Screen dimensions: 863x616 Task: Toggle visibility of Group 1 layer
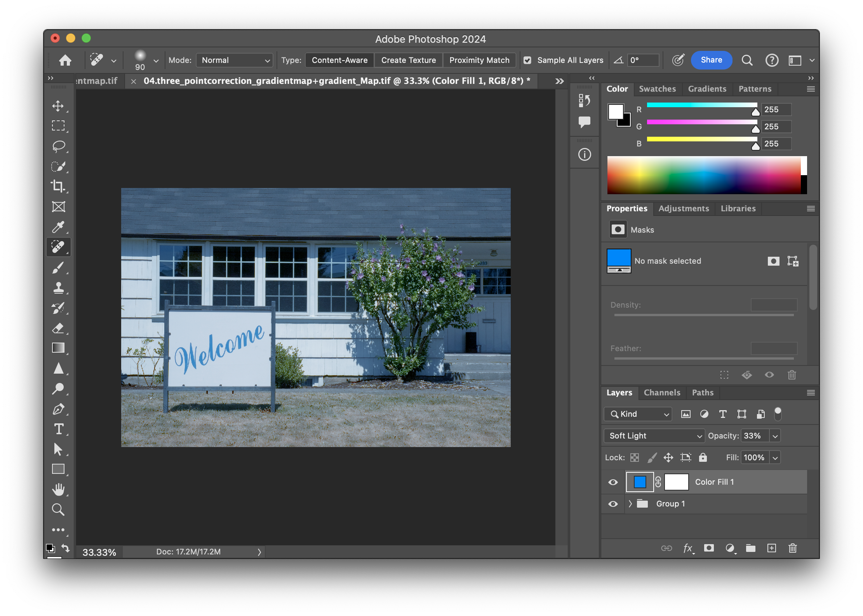[613, 504]
